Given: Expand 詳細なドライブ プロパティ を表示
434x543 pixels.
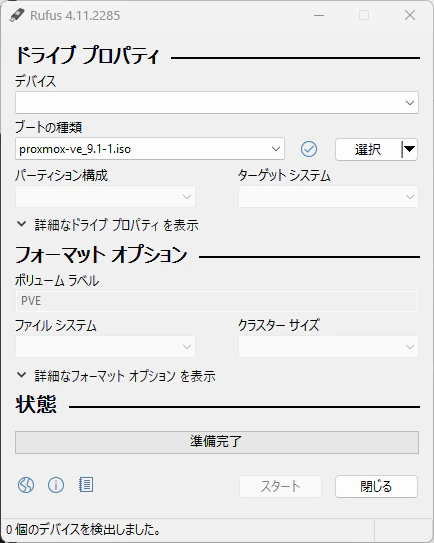Looking at the screenshot, I should pos(108,225).
